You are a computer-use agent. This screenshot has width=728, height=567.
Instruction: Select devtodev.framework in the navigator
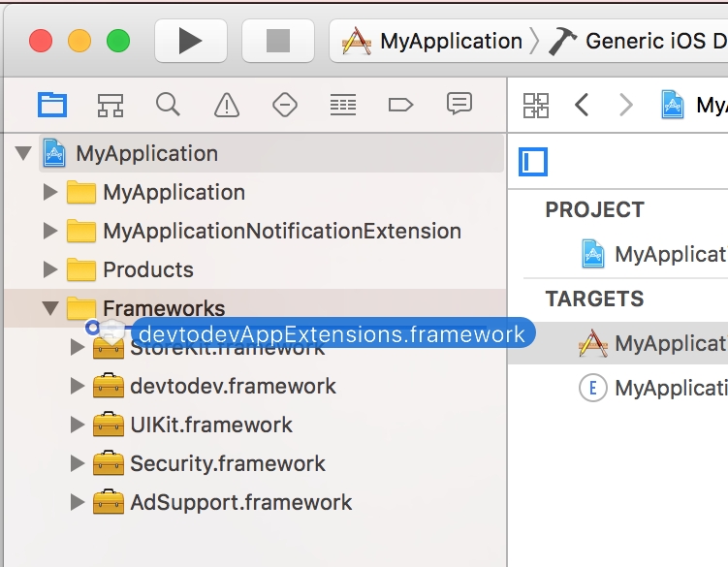(233, 386)
